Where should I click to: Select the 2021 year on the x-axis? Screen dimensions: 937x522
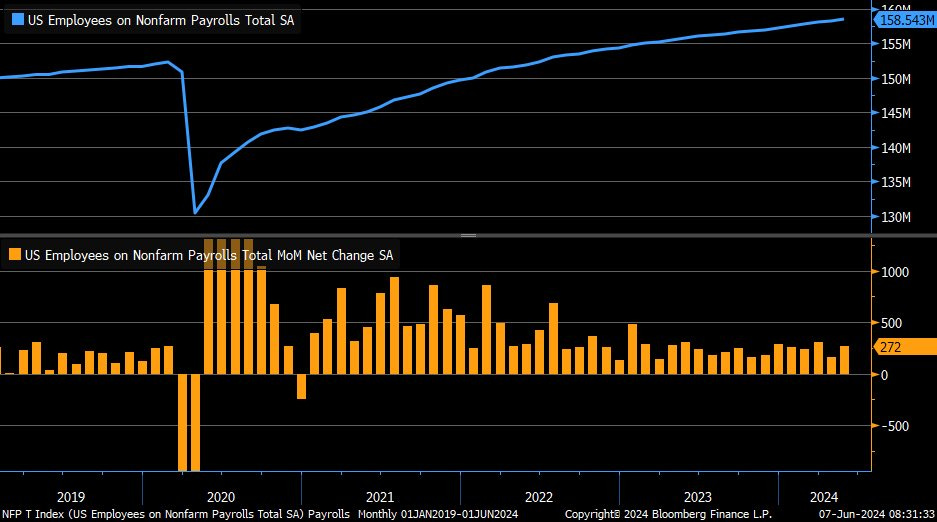379,496
